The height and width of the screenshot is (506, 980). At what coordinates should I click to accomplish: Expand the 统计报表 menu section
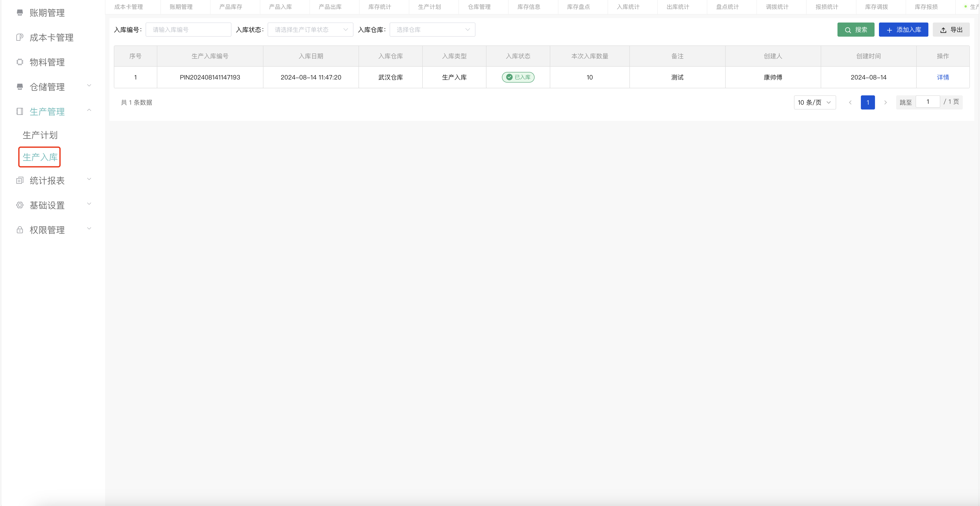pyautogui.click(x=89, y=179)
